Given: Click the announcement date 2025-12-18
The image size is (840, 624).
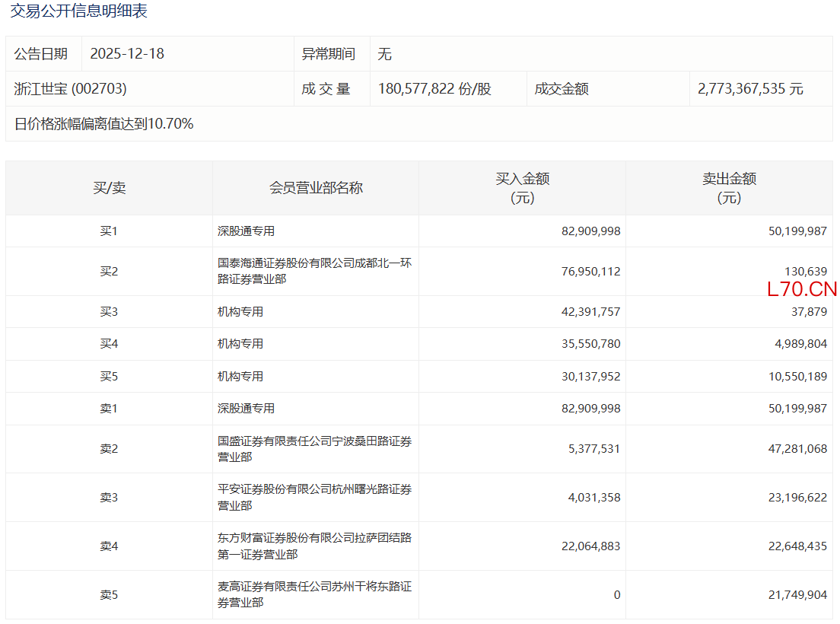Looking at the screenshot, I should (127, 54).
